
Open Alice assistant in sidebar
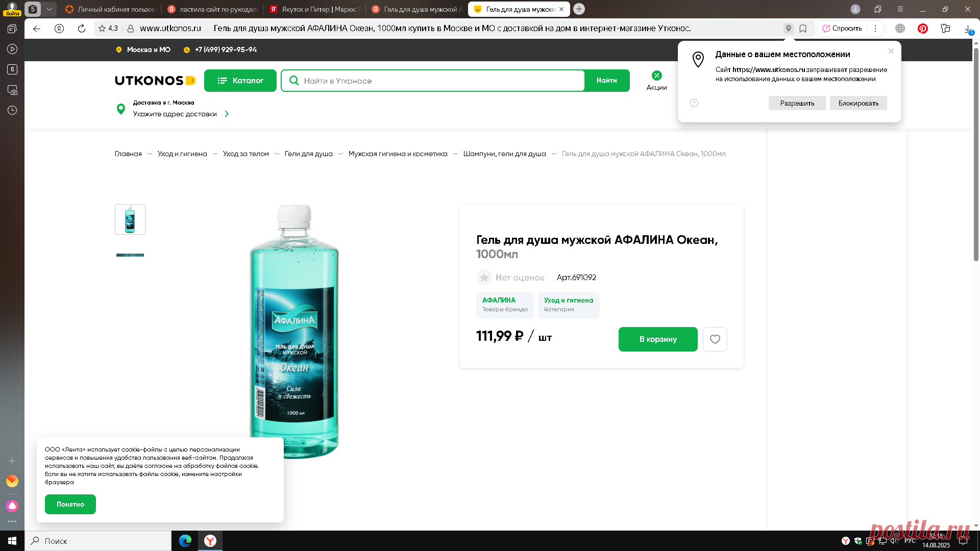point(12,506)
